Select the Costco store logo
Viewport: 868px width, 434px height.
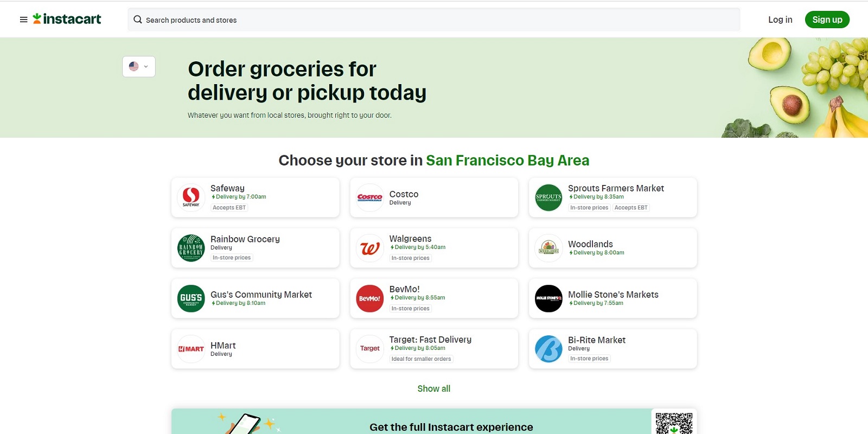point(369,197)
